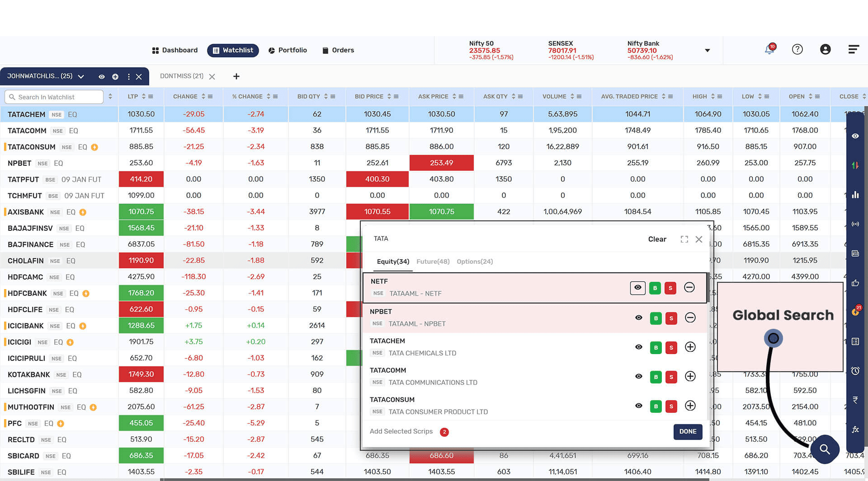Open AVG. TRADED PRICE column menu
The image size is (868, 481).
click(670, 97)
